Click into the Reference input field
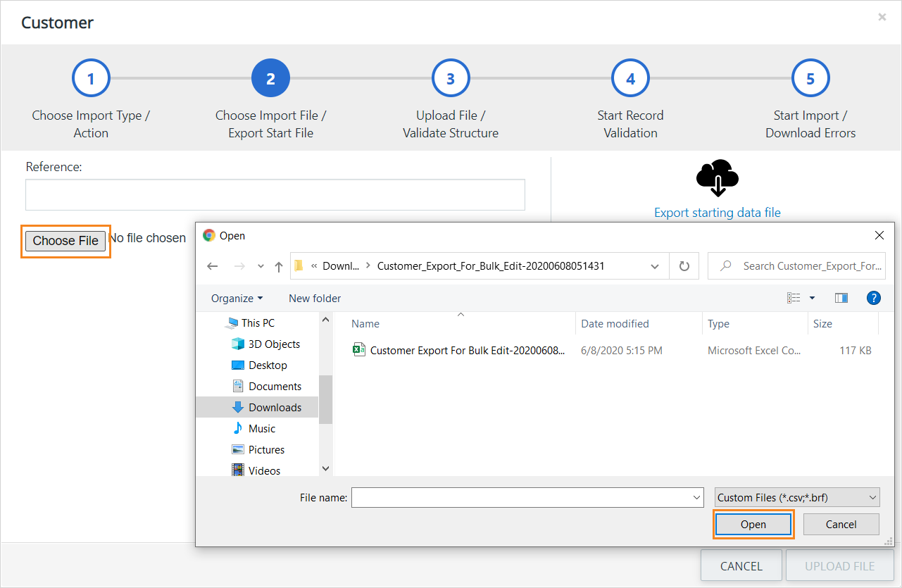The image size is (902, 588). [x=275, y=194]
